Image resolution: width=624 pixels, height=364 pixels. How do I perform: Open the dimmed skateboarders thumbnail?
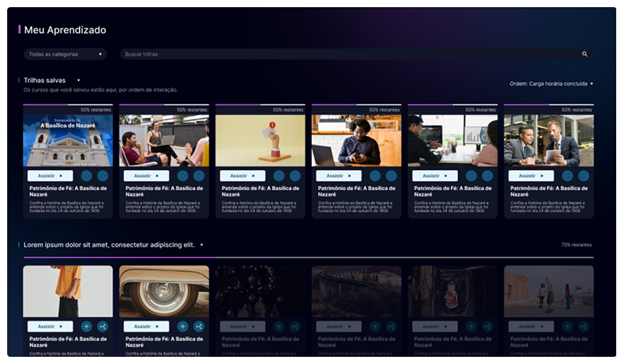(x=549, y=291)
